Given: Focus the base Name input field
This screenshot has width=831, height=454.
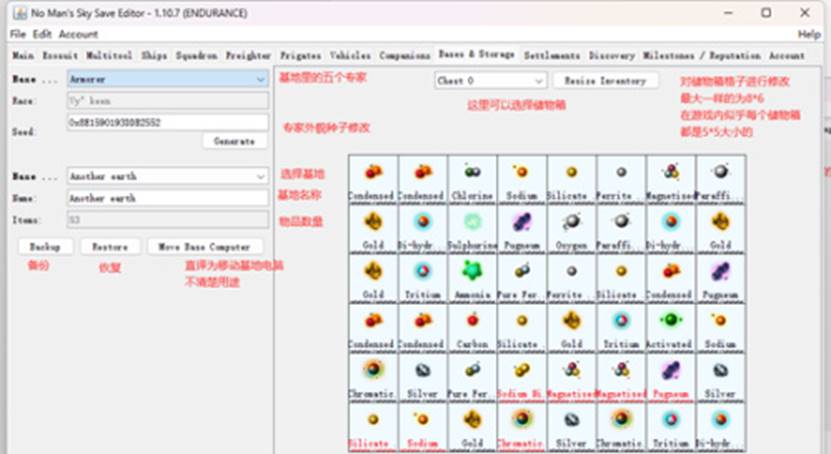Looking at the screenshot, I should point(167,198).
